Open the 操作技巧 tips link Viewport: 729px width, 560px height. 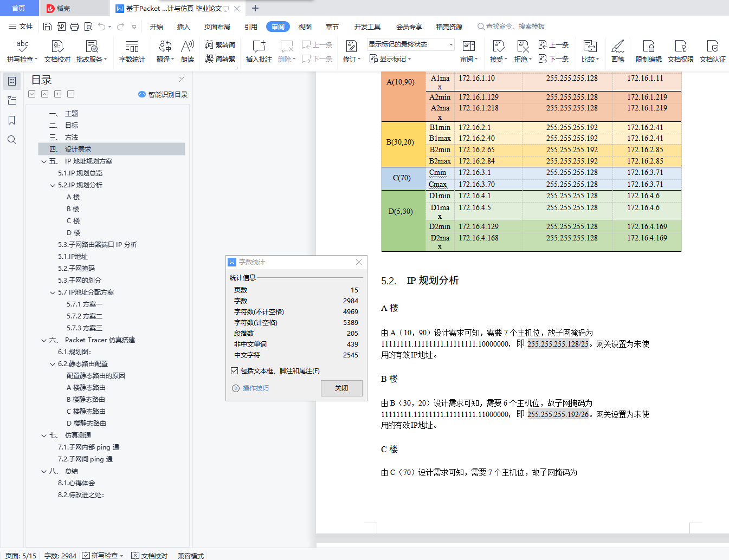[250, 388]
